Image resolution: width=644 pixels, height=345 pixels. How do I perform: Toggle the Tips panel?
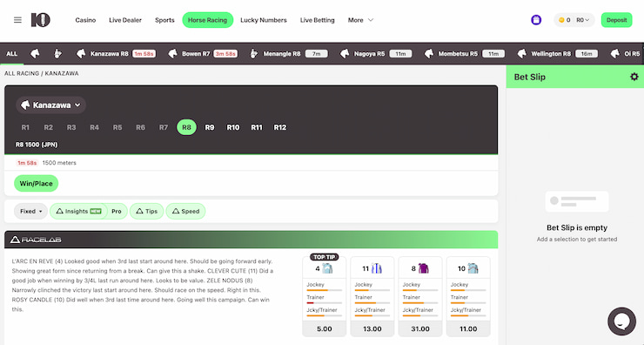(x=146, y=211)
